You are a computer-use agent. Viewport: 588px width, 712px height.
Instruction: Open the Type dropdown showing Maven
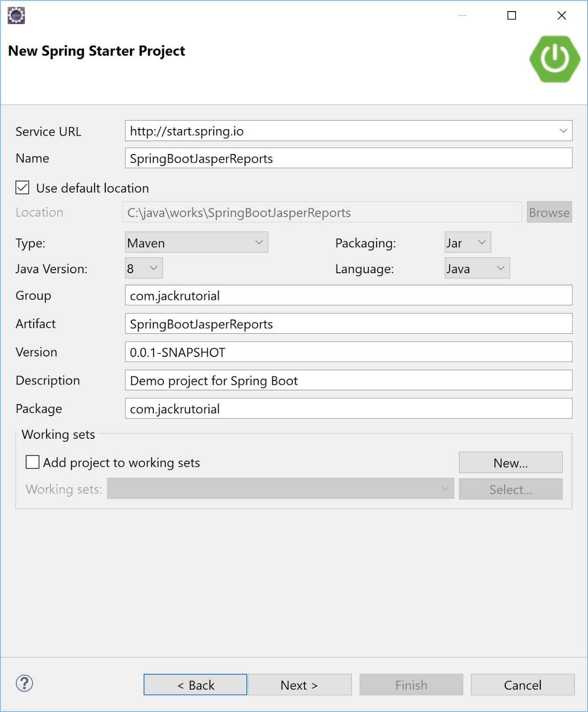coord(197,243)
